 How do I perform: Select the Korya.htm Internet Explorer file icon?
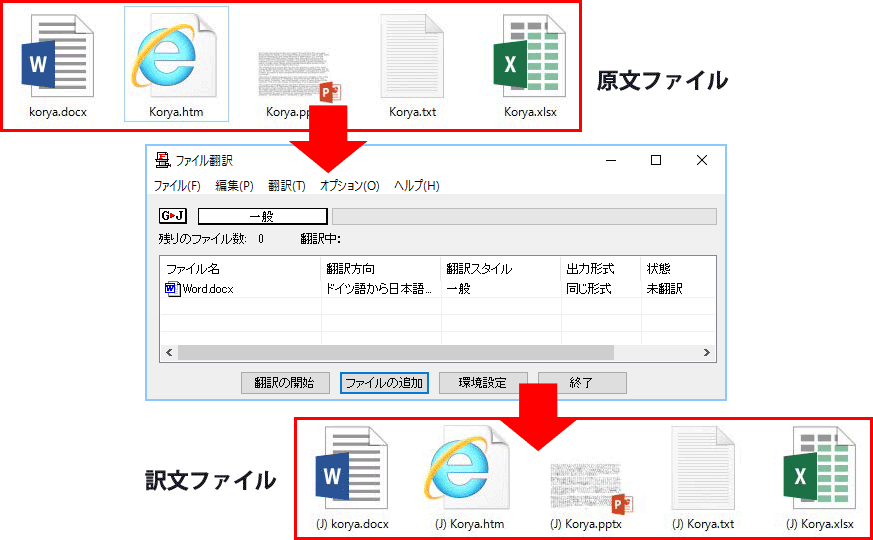[176, 64]
